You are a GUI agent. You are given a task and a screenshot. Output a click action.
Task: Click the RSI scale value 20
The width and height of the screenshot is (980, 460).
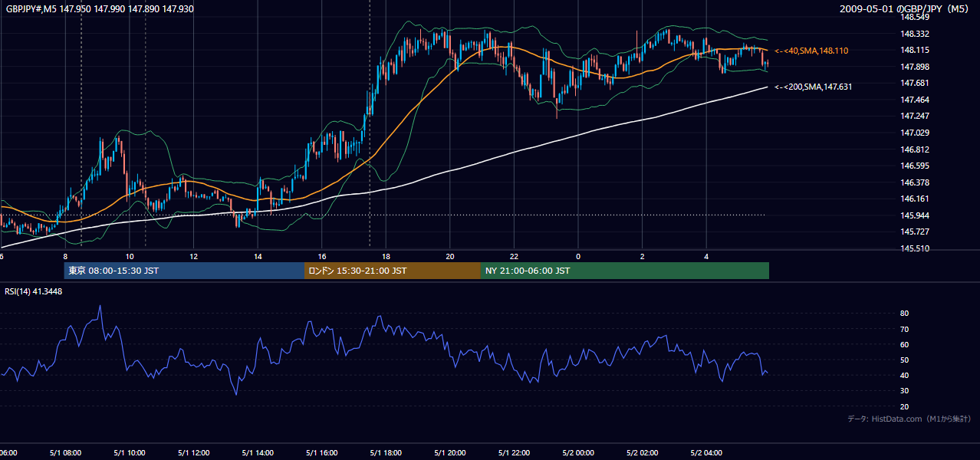[905, 406]
